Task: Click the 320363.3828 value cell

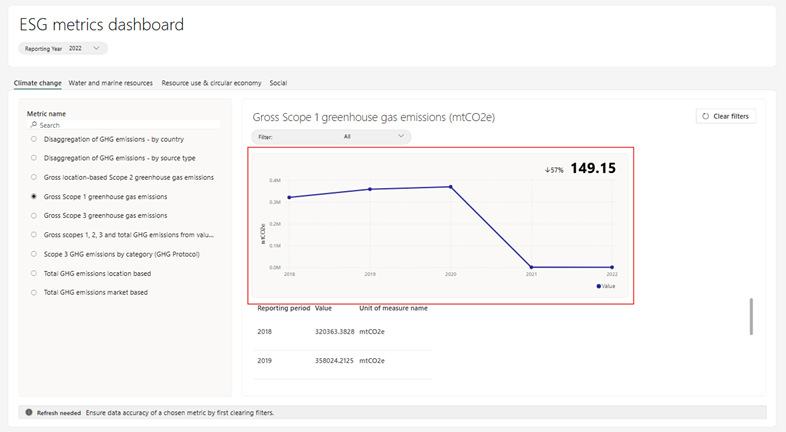Action: pyautogui.click(x=334, y=332)
